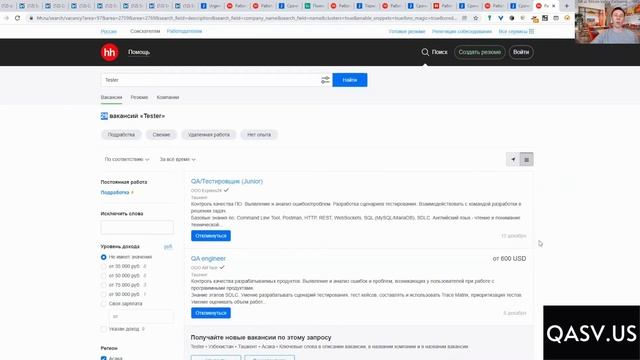Image resolution: width=640 pixels, height=360 pixels.
Task: Focus the custom salary 'от' input
Action: [x=141, y=316]
